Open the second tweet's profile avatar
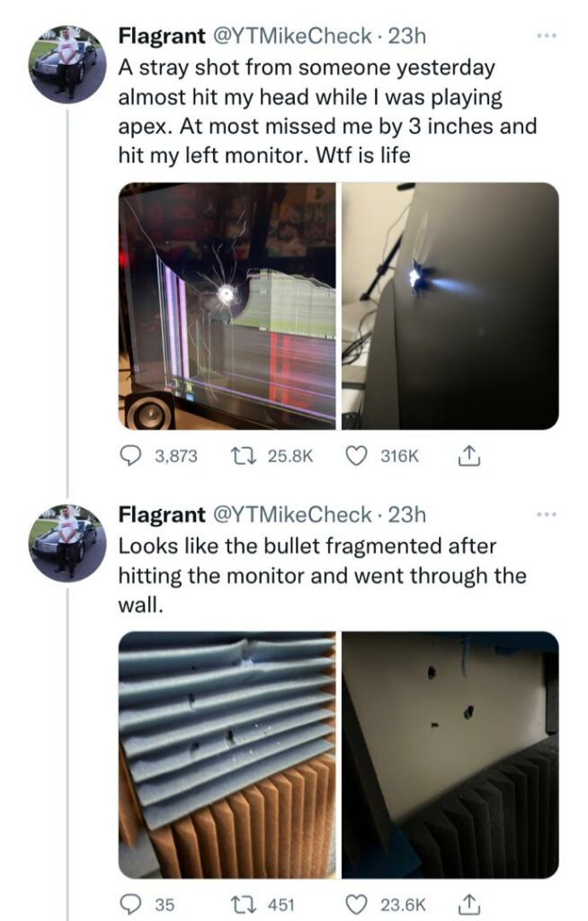Screen dimensions: 588x921 tap(68, 542)
